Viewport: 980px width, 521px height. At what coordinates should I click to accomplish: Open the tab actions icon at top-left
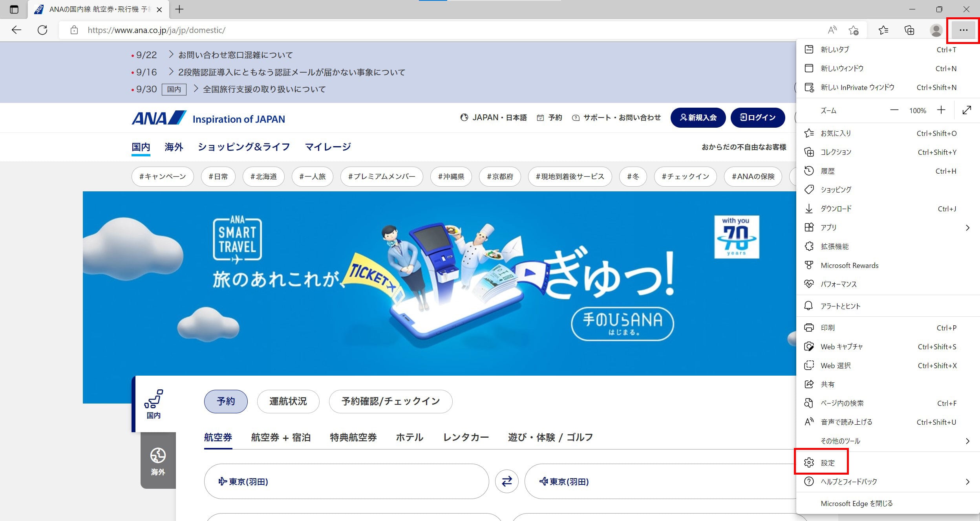tap(14, 9)
